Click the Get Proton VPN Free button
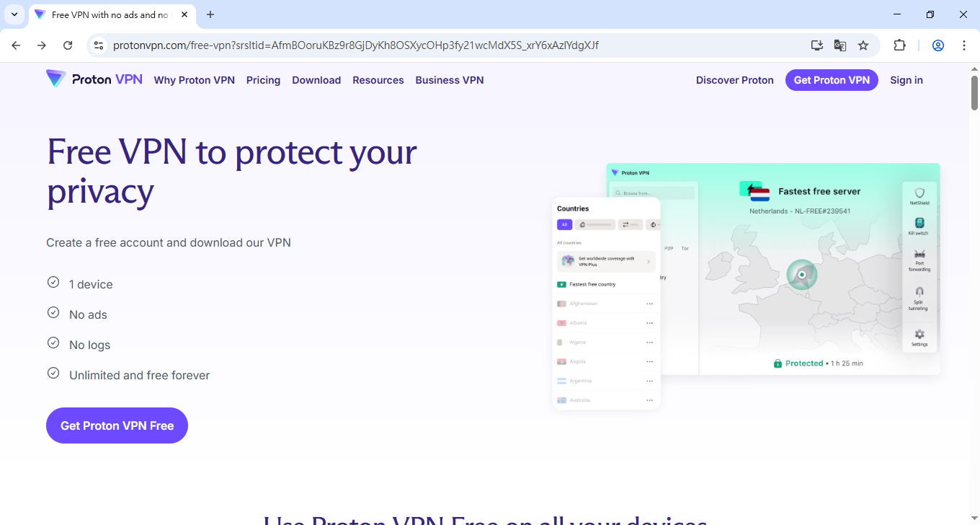 pos(117,425)
